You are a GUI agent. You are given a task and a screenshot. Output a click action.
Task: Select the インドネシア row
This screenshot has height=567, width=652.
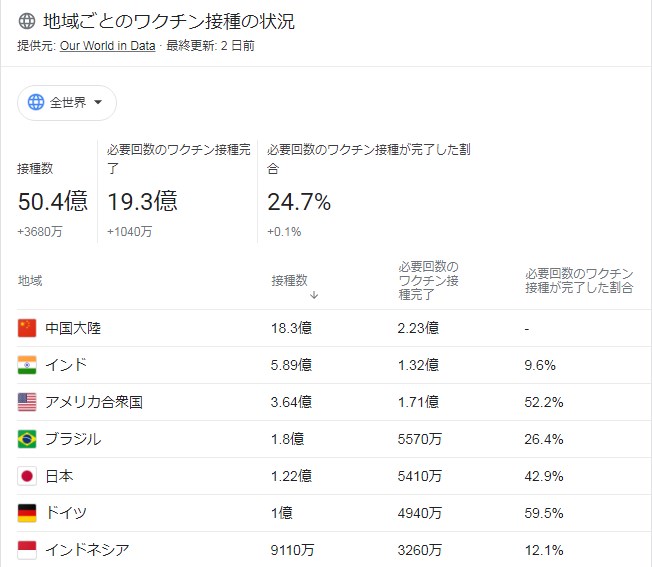333,550
